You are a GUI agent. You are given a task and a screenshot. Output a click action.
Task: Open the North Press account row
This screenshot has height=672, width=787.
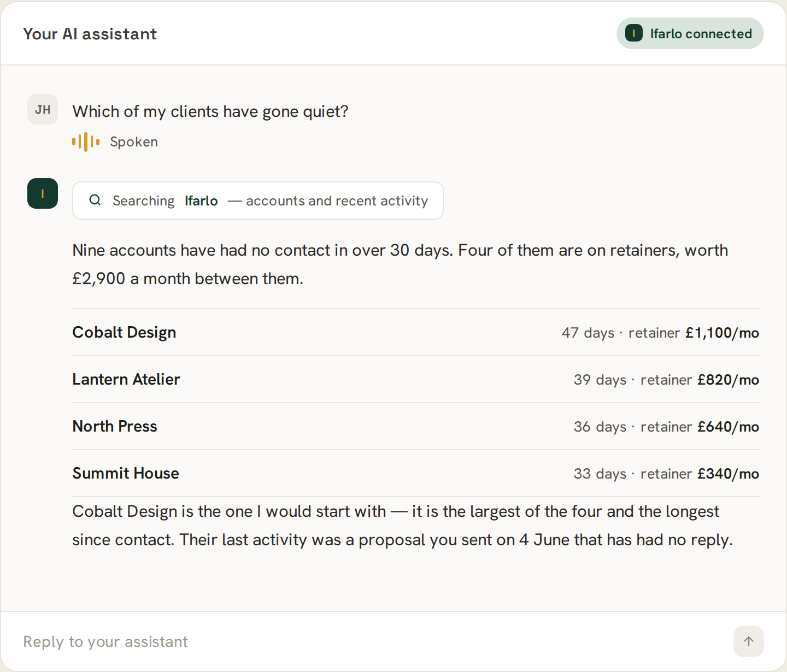coord(415,426)
